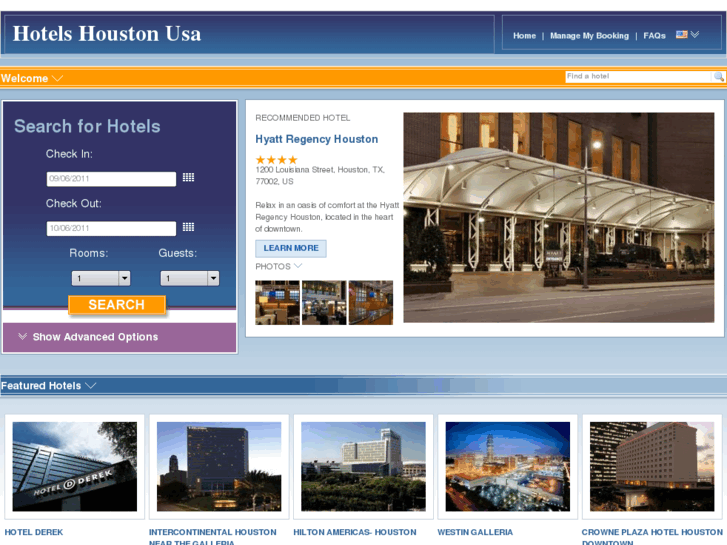Click the Find a hotel search field
Screen dimensions: 727x545
pos(638,77)
